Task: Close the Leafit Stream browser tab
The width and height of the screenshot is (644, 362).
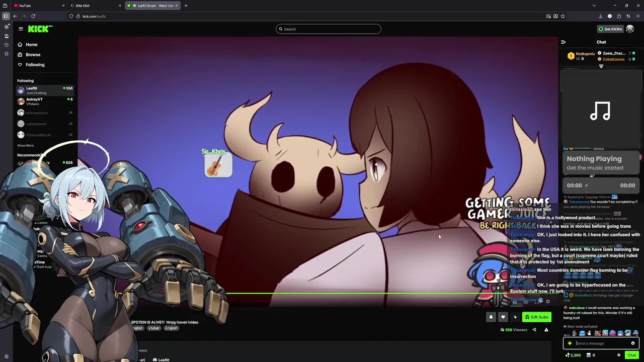Action: 177,6
